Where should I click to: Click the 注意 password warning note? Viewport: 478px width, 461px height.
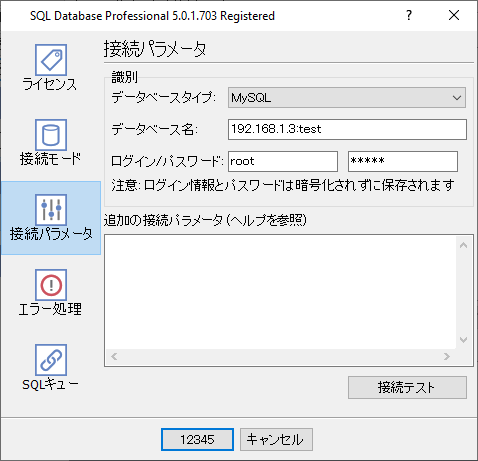[x=283, y=185]
